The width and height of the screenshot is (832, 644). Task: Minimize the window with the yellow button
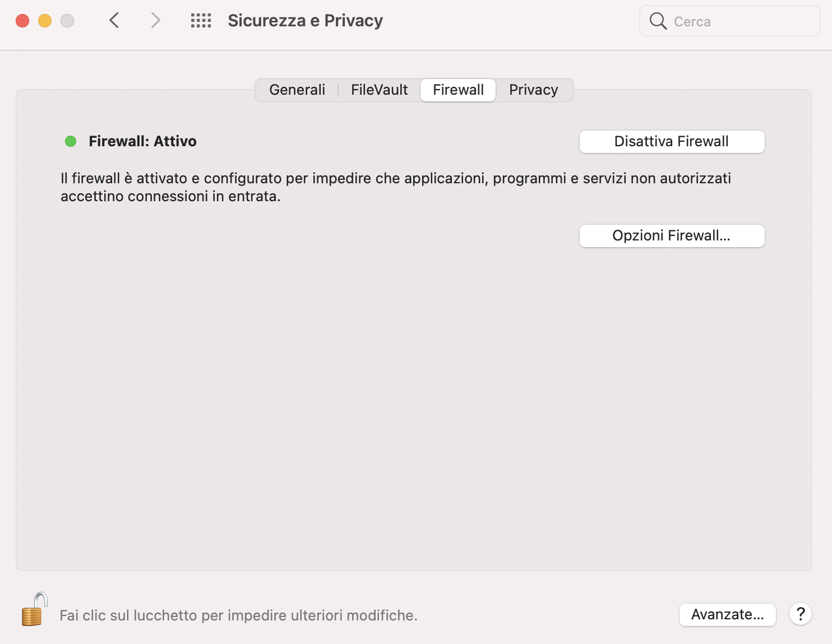[x=45, y=21]
